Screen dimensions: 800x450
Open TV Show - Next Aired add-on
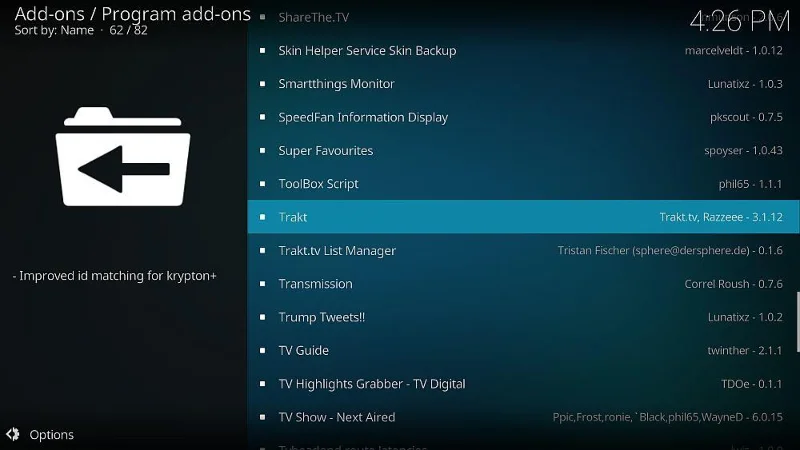click(523, 417)
